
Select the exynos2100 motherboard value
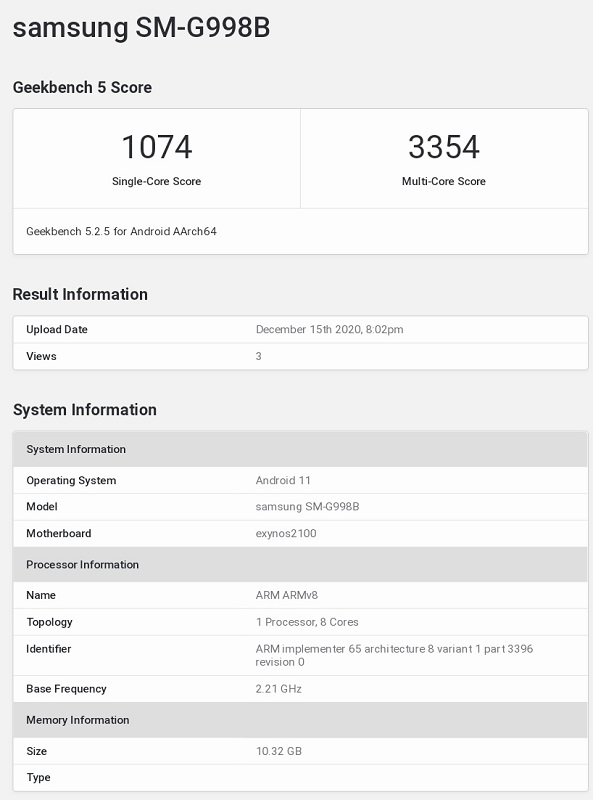(x=286, y=534)
